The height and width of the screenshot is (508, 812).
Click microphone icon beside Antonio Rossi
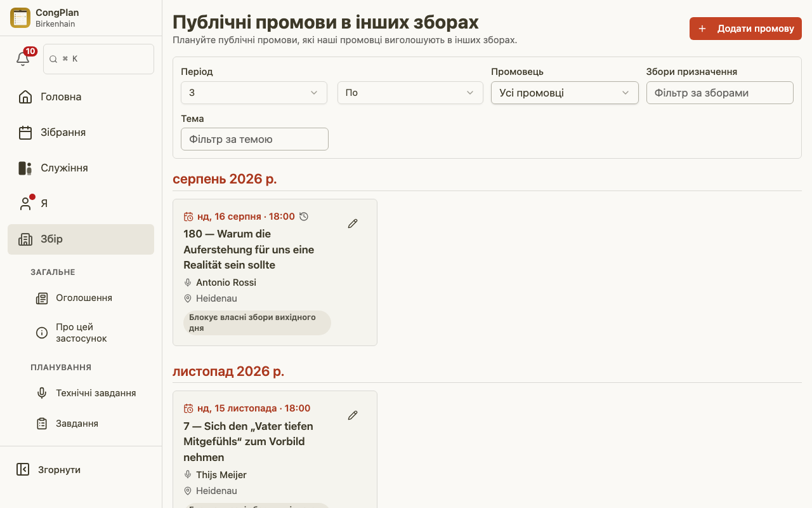pyautogui.click(x=188, y=283)
